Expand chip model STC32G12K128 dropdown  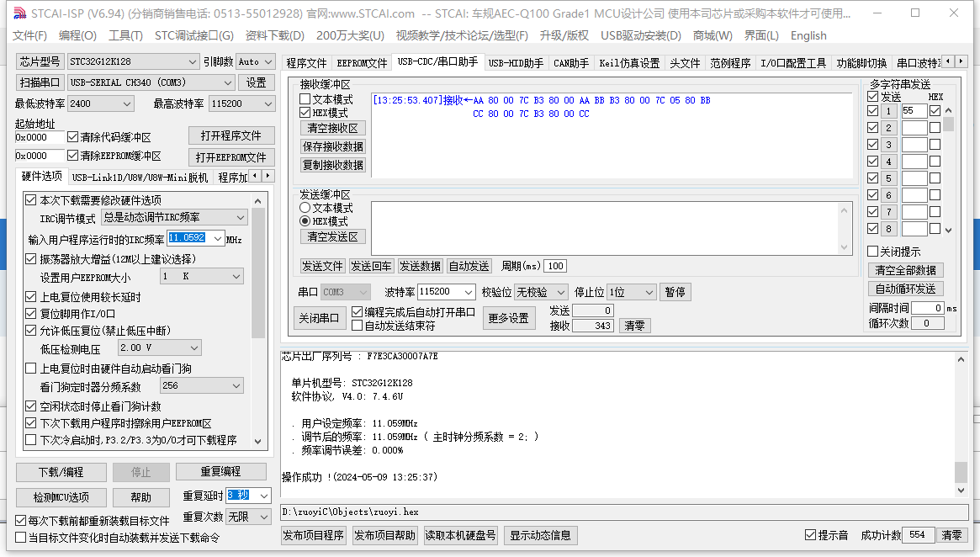[x=192, y=61]
